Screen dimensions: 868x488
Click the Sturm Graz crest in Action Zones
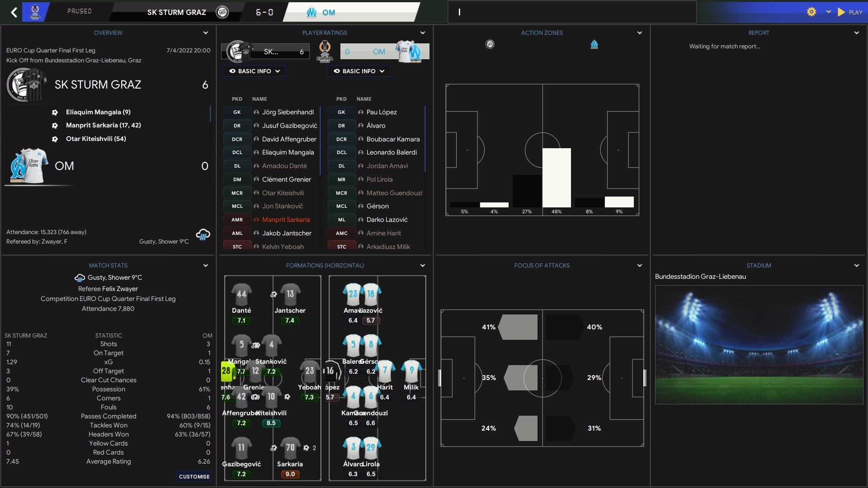pyautogui.click(x=490, y=44)
